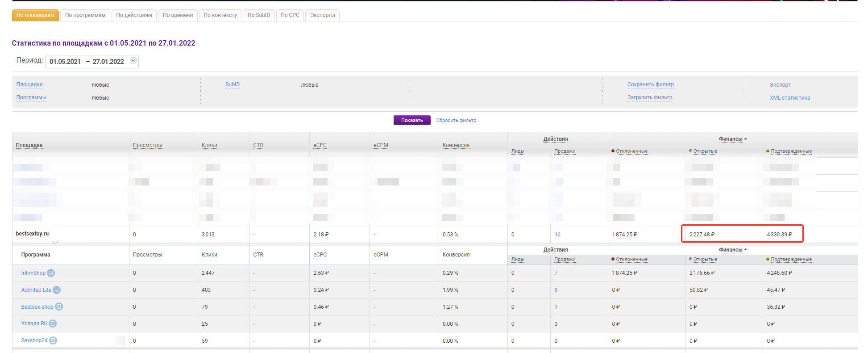Sort top table by Клики header
The image size is (868, 353).
tap(209, 145)
